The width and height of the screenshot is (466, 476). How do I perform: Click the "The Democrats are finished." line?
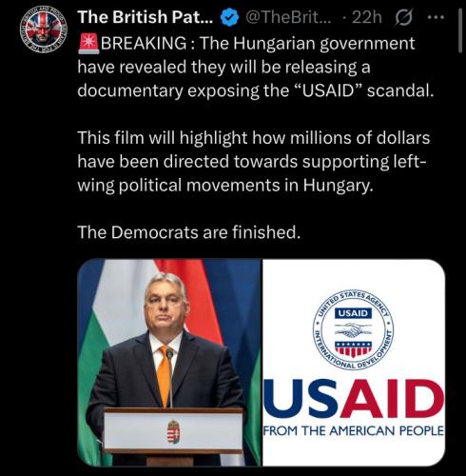click(x=188, y=232)
